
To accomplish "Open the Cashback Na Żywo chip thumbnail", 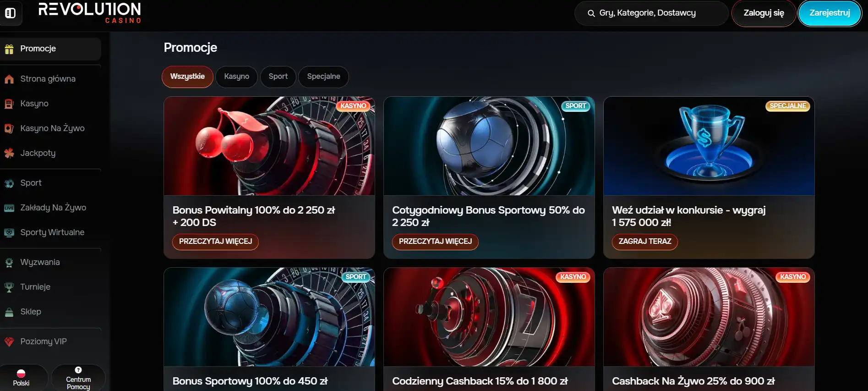I will [x=709, y=317].
